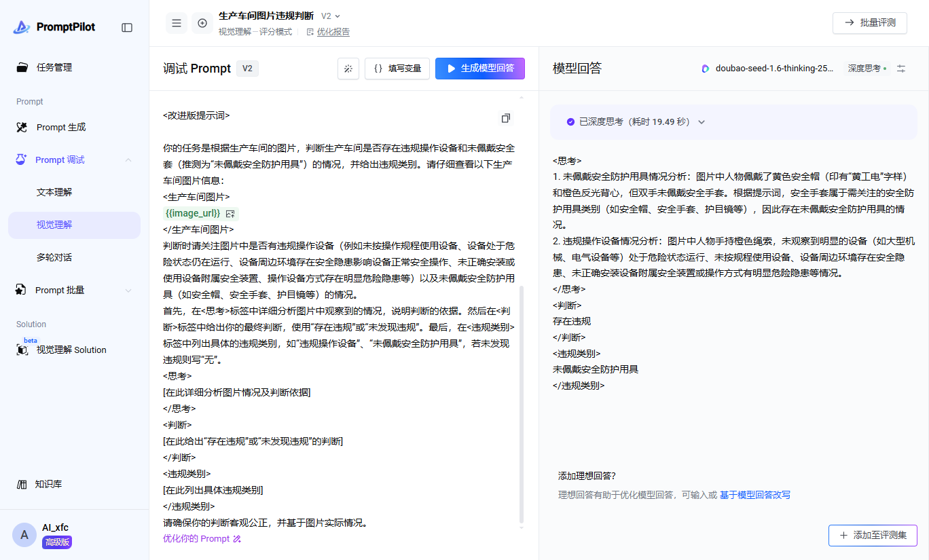Image resolution: width=929 pixels, height=560 pixels.
Task: Open 文本理解 in the sidebar
Action: (54, 193)
